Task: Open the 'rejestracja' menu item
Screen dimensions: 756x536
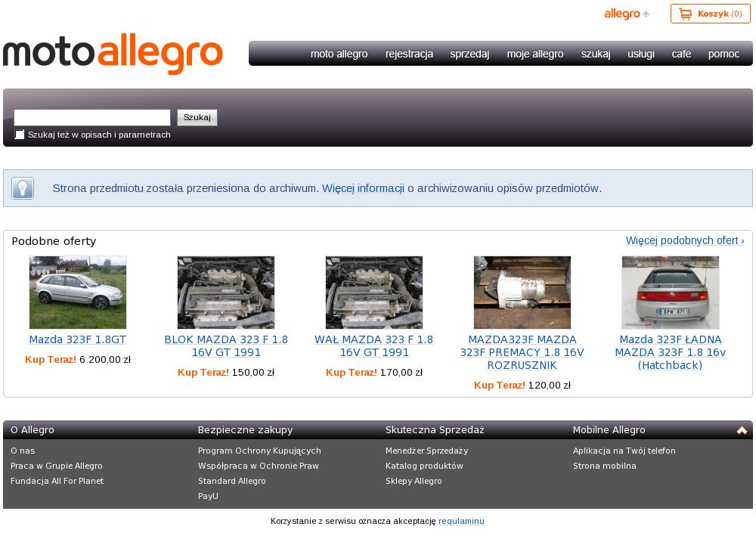Action: pyautogui.click(x=409, y=54)
